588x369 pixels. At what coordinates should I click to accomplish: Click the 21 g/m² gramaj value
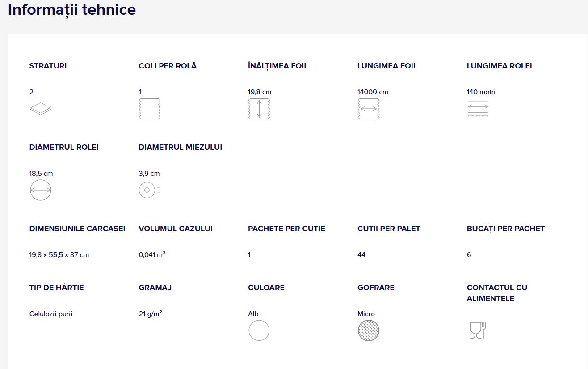pyautogui.click(x=150, y=314)
